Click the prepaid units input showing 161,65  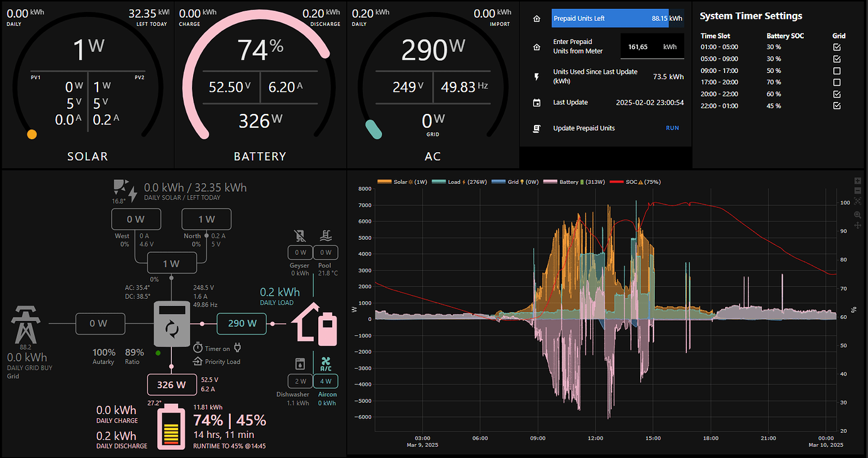pyautogui.click(x=652, y=46)
